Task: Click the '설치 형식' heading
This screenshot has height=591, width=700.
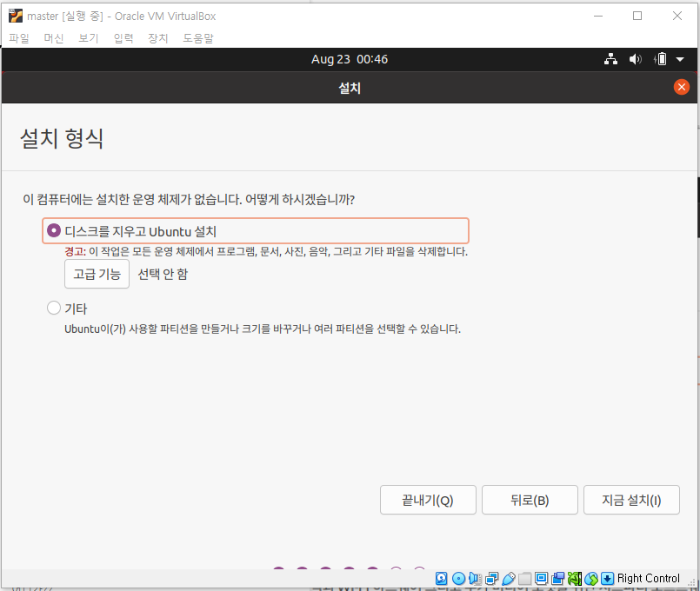Action: coord(62,138)
